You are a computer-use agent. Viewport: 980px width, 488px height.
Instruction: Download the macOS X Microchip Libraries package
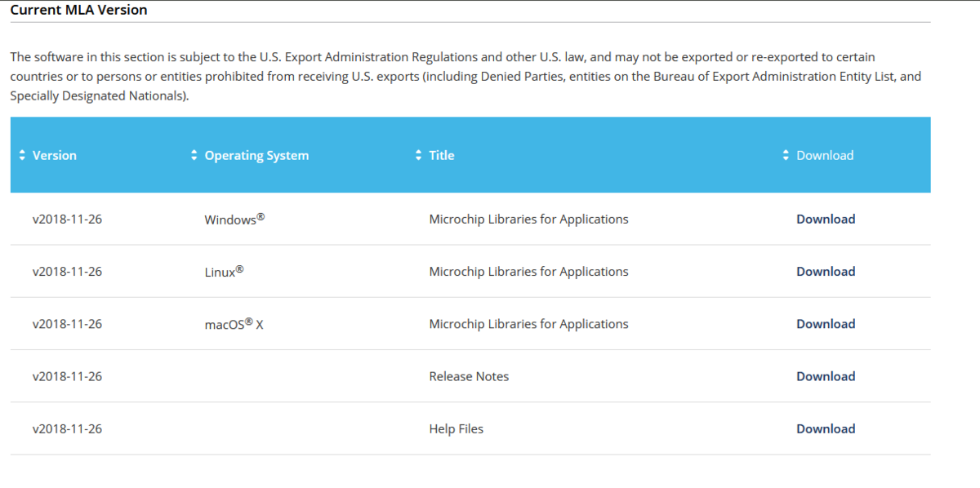pyautogui.click(x=826, y=324)
